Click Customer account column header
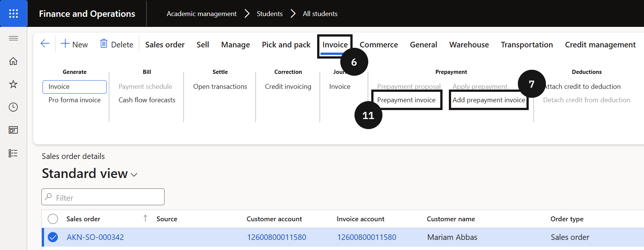The width and height of the screenshot is (644, 250). [274, 219]
